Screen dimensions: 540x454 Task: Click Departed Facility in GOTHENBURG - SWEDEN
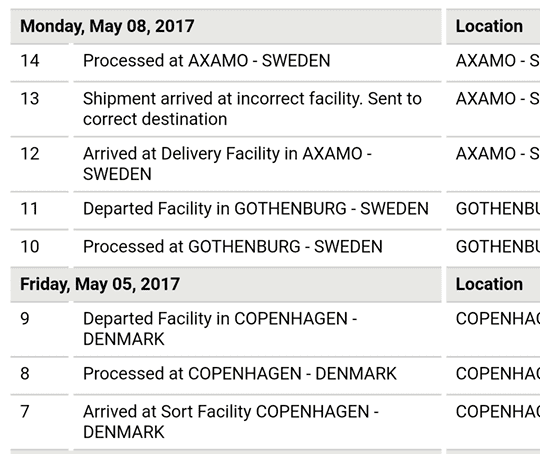256,208
